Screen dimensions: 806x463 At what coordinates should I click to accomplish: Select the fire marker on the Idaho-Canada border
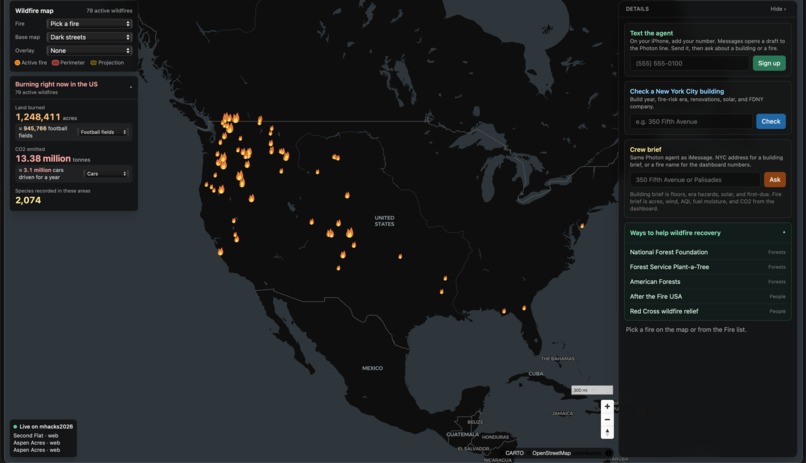(260, 120)
